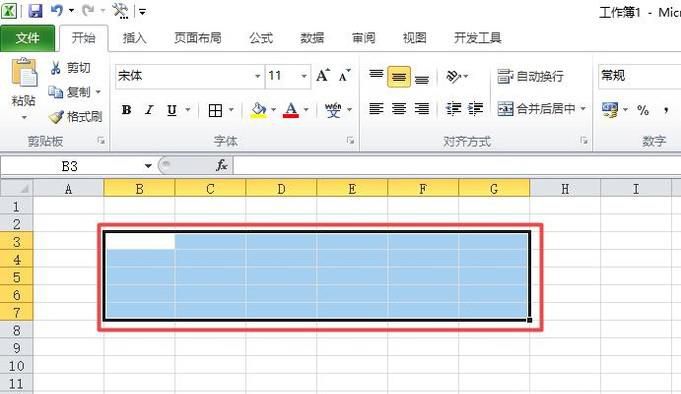
Task: Click the Borders grid icon
Action: pos(215,110)
